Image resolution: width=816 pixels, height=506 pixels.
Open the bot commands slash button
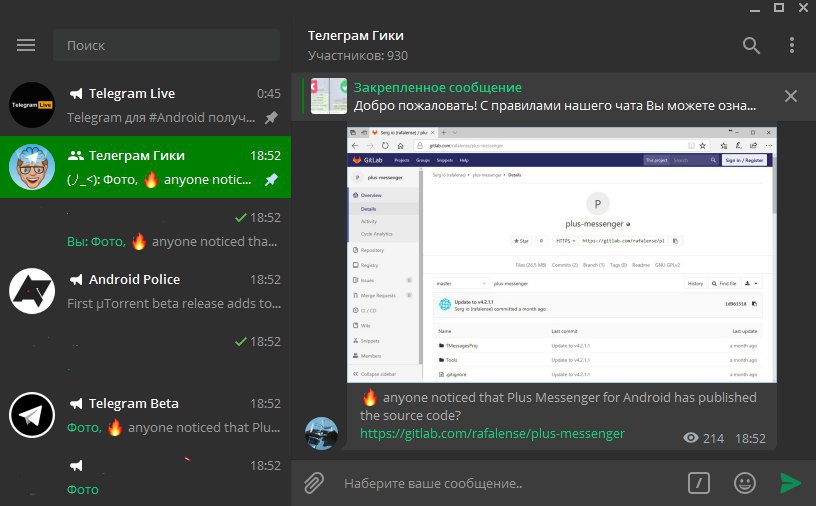tap(698, 483)
